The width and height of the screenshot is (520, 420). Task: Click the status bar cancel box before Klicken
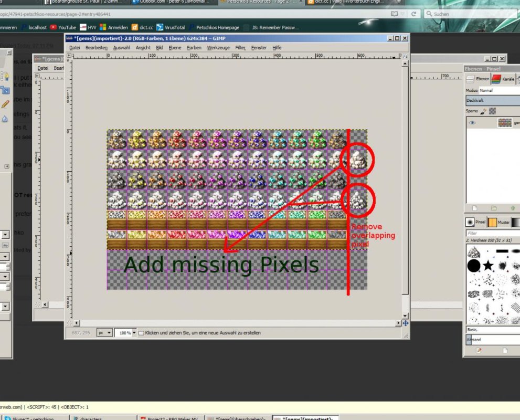click(141, 333)
